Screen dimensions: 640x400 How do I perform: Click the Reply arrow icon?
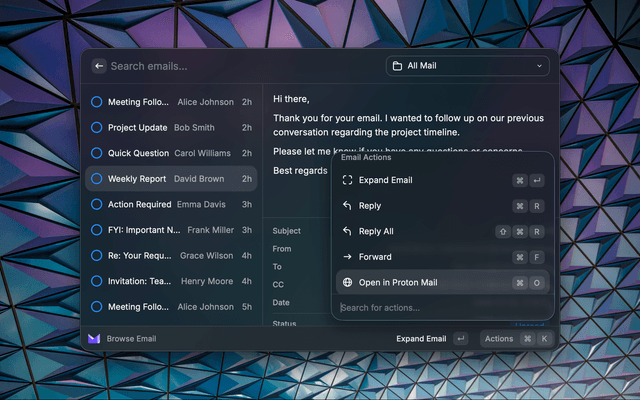tap(347, 206)
